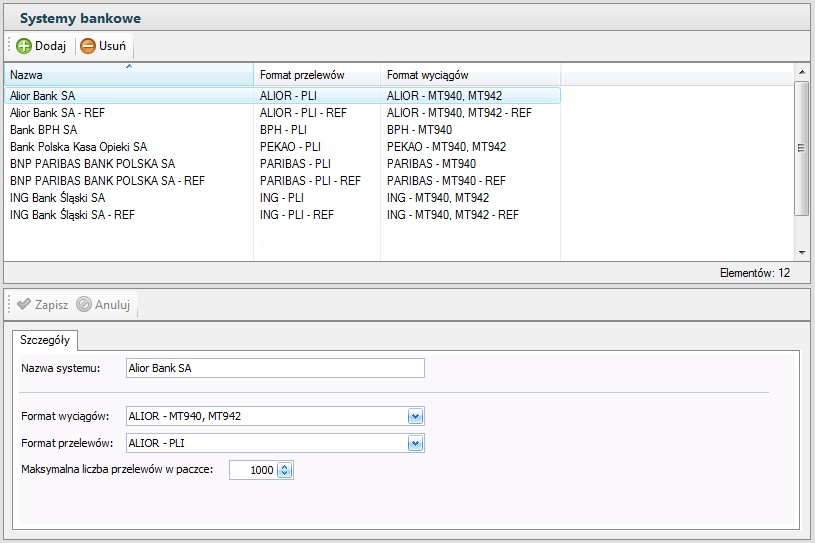The width and height of the screenshot is (815, 543).
Task: Sort by the Nazwa column header
Action: (x=129, y=75)
